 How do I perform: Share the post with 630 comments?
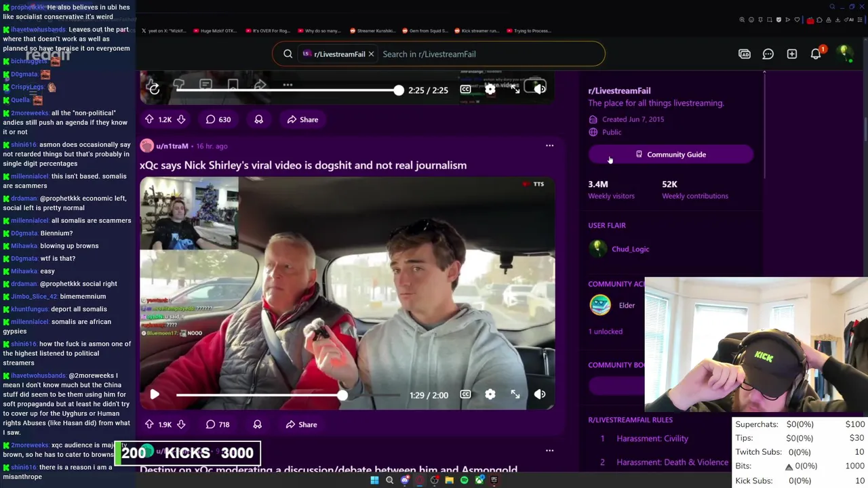(302, 119)
